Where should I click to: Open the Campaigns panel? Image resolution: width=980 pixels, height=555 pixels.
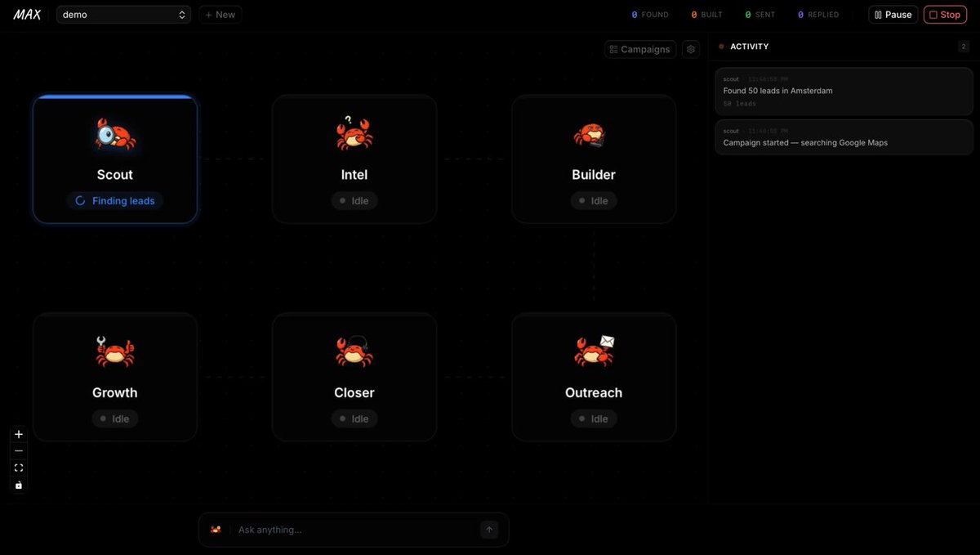[640, 49]
